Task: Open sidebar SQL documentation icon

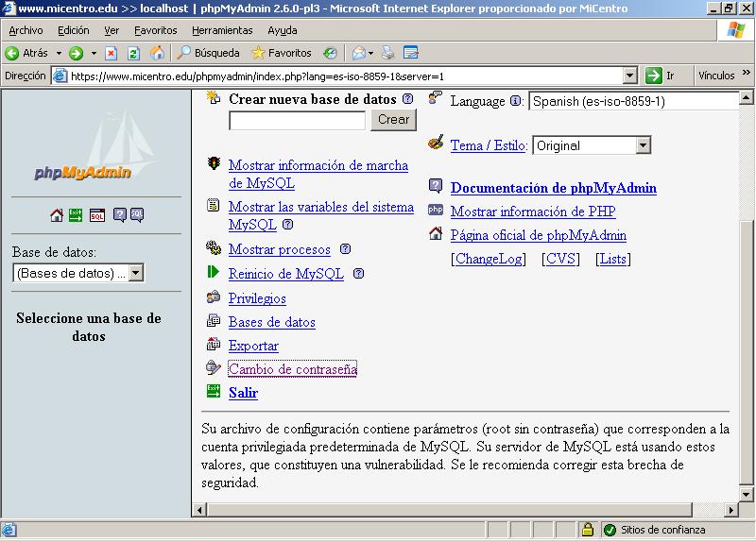Action: pyautogui.click(x=137, y=215)
